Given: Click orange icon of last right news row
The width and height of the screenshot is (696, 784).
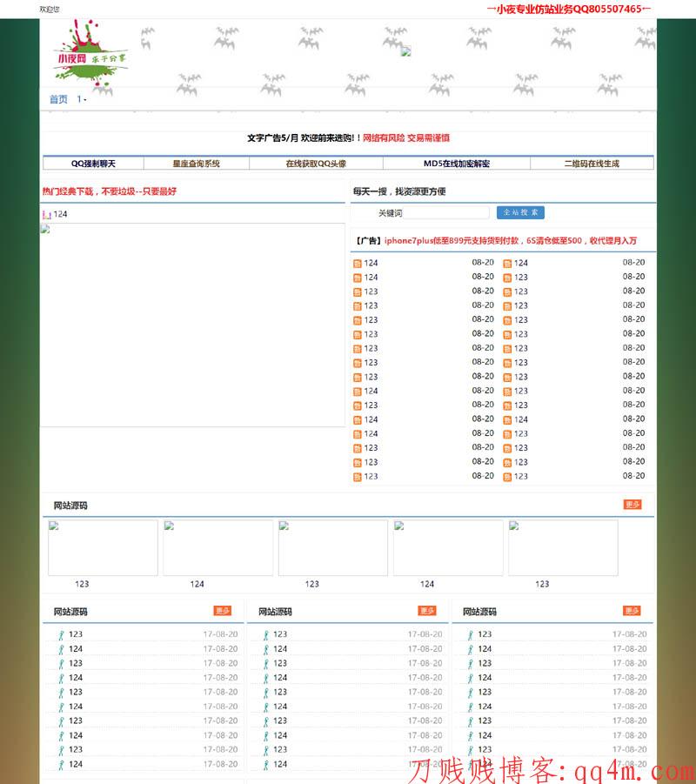Looking at the screenshot, I should 507,477.
